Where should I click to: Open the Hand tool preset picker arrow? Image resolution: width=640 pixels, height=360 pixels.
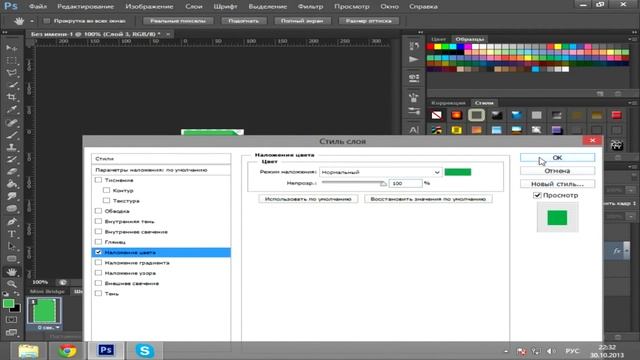(32, 21)
